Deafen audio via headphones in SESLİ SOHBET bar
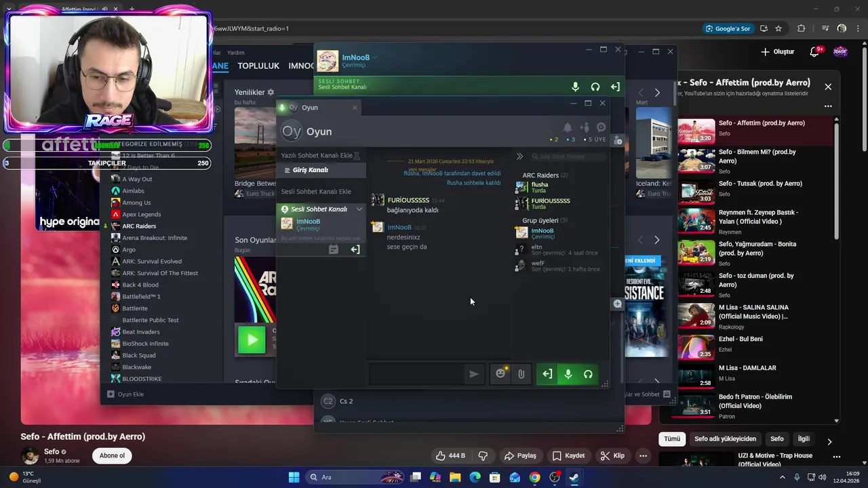Viewport: 868px width, 488px height. point(595,87)
